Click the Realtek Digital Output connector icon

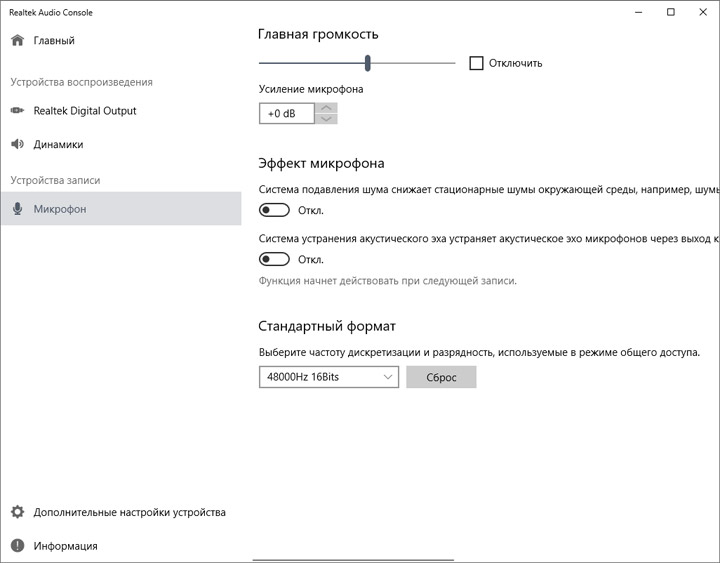[17, 111]
